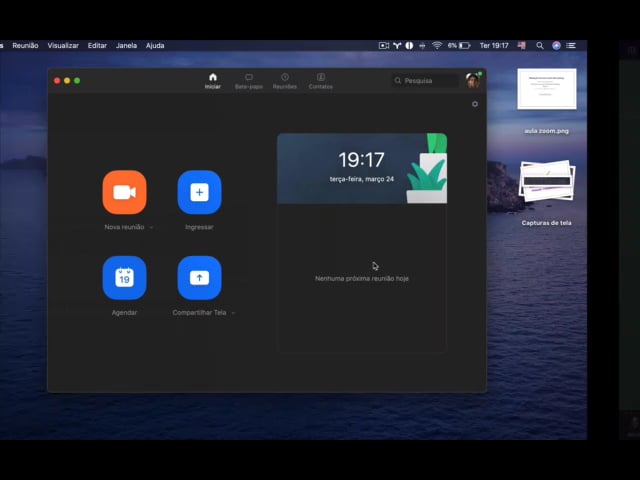Click the Wi-Fi icon in menu bar

pos(437,46)
